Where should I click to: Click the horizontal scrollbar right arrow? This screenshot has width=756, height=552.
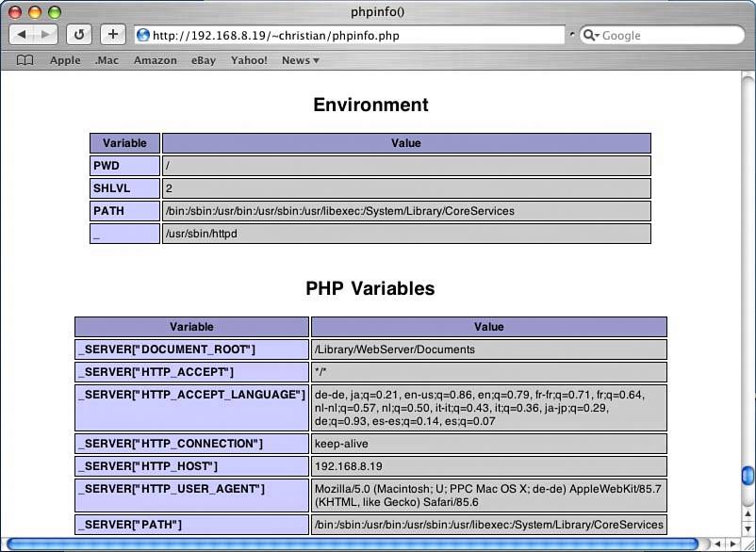(x=731, y=544)
